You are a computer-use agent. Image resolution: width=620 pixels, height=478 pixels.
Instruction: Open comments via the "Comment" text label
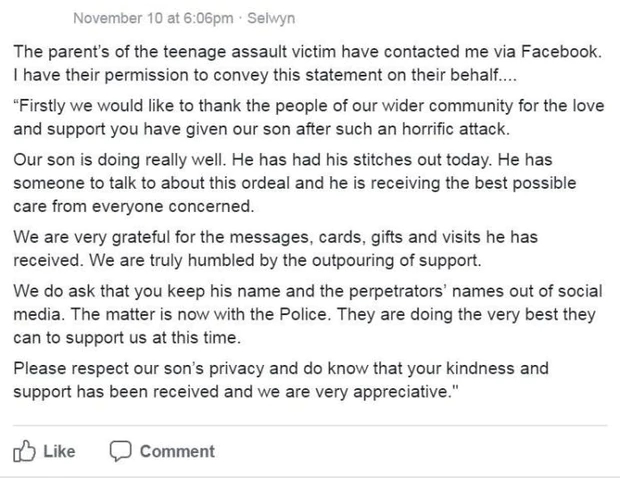click(177, 451)
